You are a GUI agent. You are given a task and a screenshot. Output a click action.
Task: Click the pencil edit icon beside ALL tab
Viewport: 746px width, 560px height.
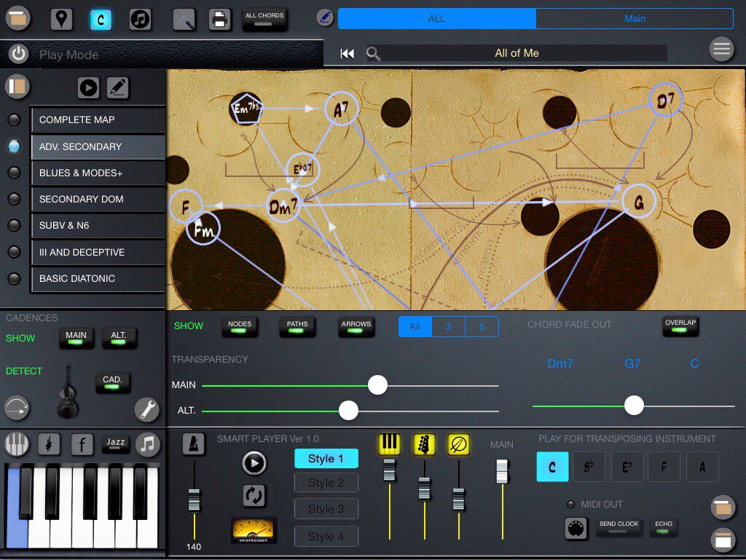[326, 18]
